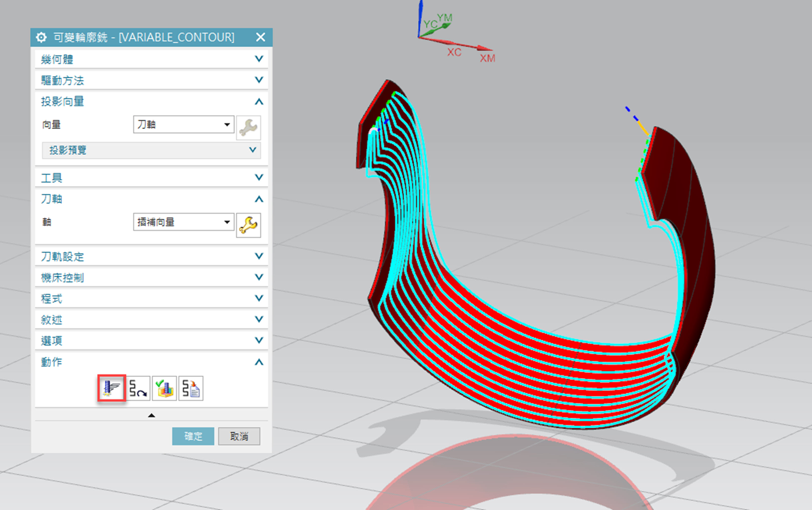The image size is (812, 510).
Task: Expand the 刀軌設定 section
Action: point(152,256)
